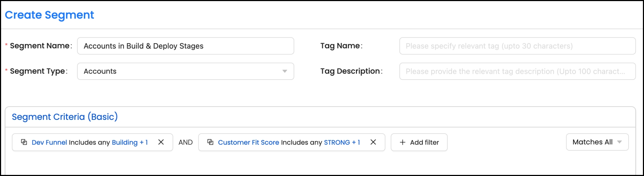Edit the Building + 1 filter values
This screenshot has width=644, height=176.
[x=130, y=143]
